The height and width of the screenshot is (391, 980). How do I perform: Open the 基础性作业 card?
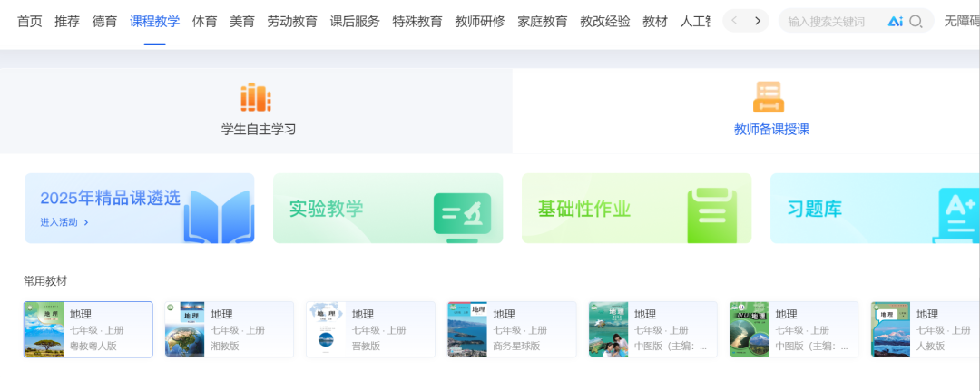pyautogui.click(x=636, y=208)
